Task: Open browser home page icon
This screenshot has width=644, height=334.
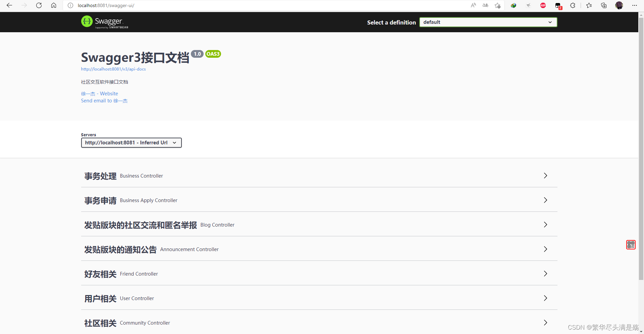Action: pyautogui.click(x=54, y=5)
